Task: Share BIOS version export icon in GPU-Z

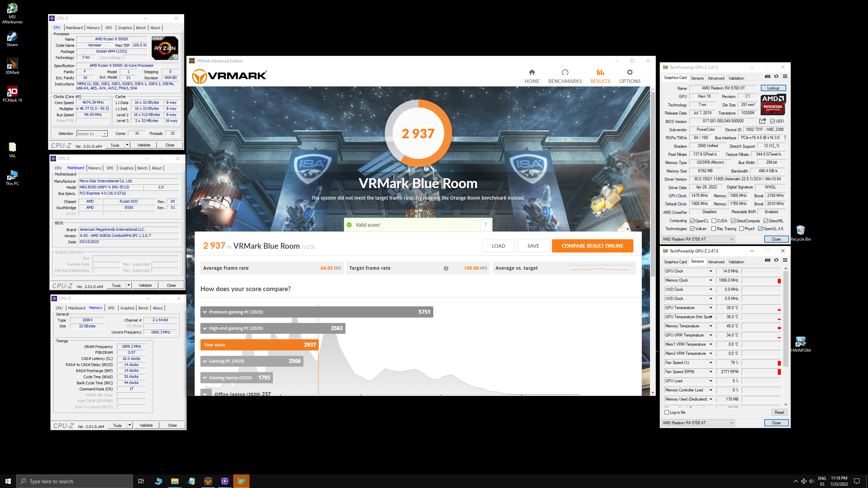Action: pos(763,121)
